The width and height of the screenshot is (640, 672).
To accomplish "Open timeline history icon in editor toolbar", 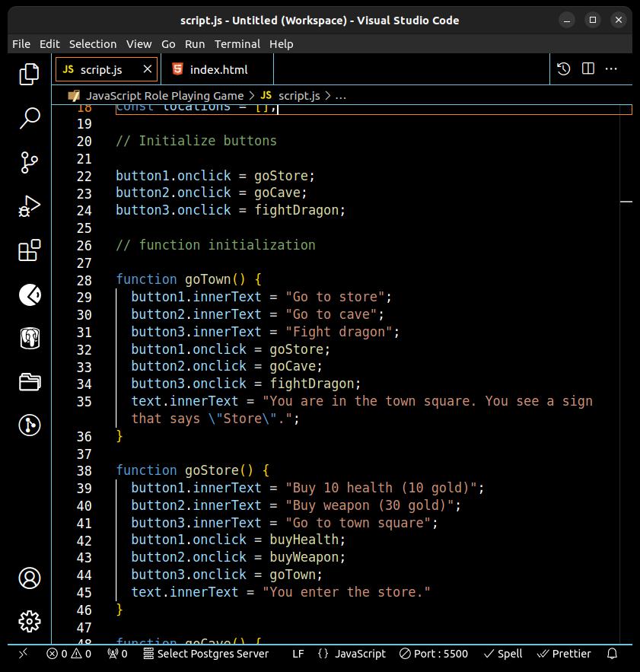I will click(x=563, y=69).
